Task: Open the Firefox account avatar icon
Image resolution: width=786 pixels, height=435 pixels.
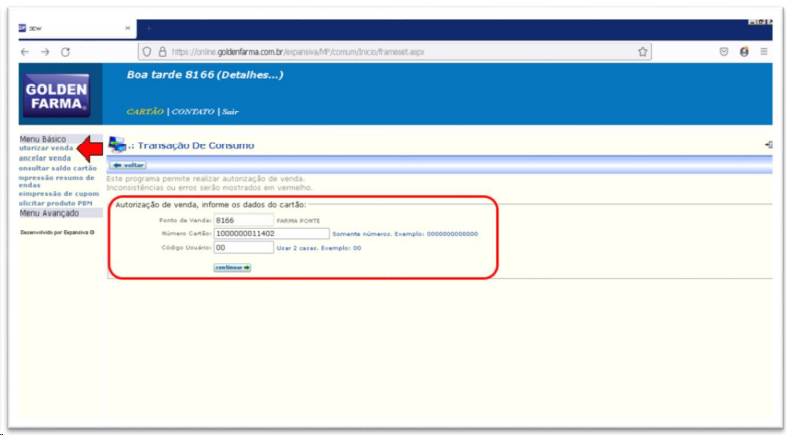Action: point(744,52)
